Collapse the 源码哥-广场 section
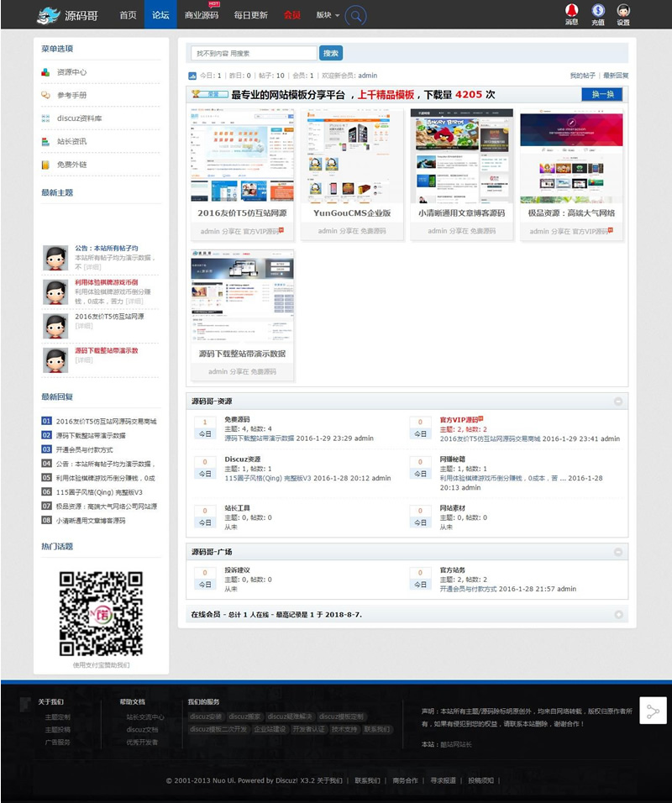 coord(618,552)
